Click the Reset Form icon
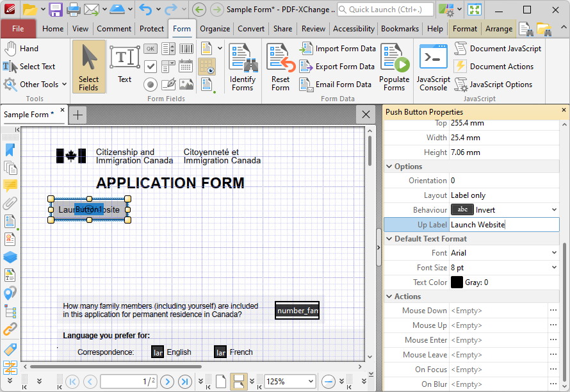The width and height of the screenshot is (570, 392). 281,67
